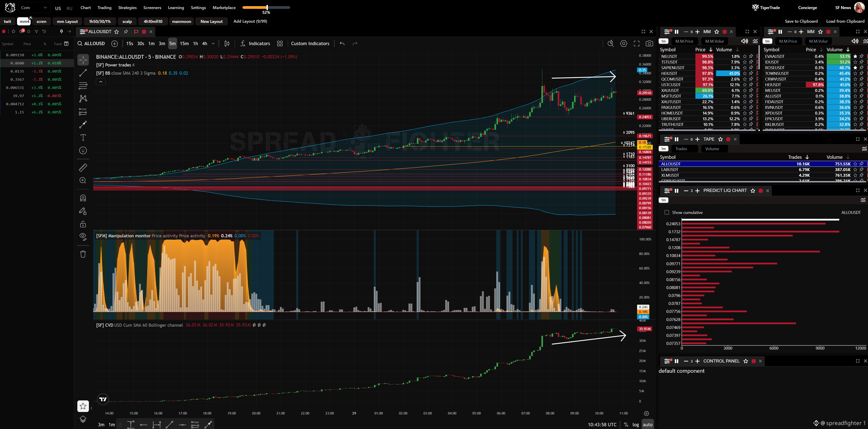The height and width of the screenshot is (429, 868).
Task: Toggle percent scale on the price axis
Action: click(x=626, y=425)
